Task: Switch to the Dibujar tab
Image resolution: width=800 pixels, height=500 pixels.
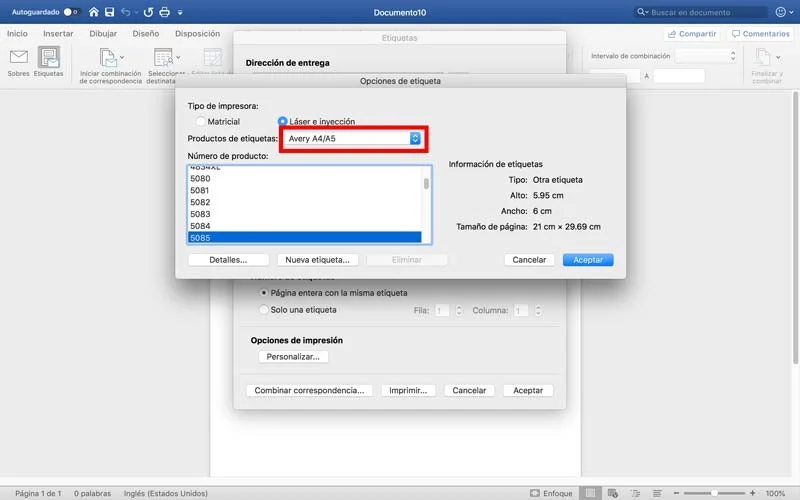Action: click(103, 33)
